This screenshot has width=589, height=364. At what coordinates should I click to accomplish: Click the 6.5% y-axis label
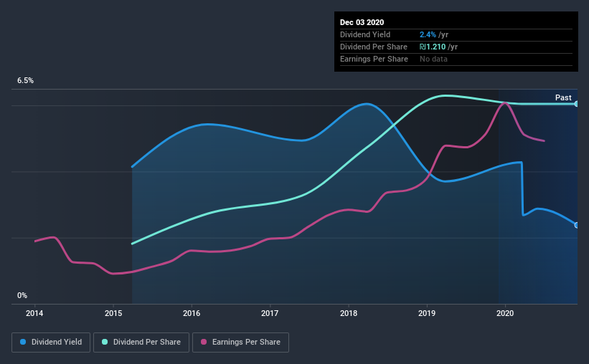coord(25,81)
